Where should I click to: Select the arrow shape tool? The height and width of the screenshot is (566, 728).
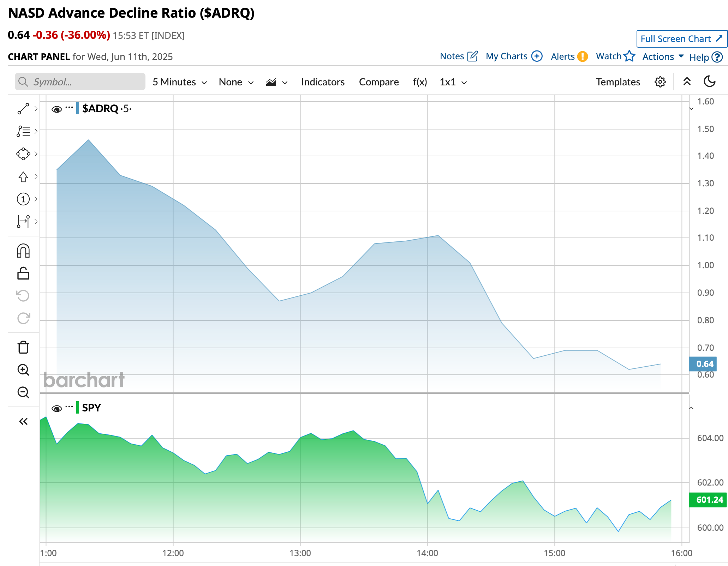23,176
